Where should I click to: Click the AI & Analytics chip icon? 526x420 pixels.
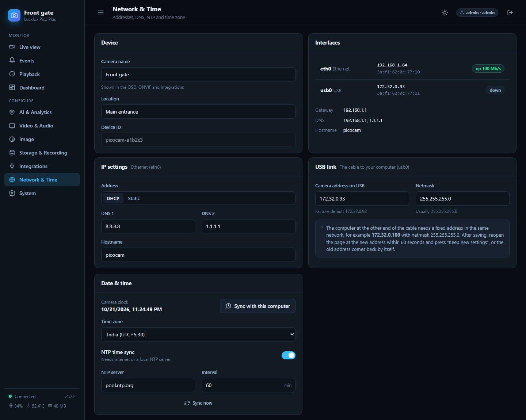tap(12, 112)
